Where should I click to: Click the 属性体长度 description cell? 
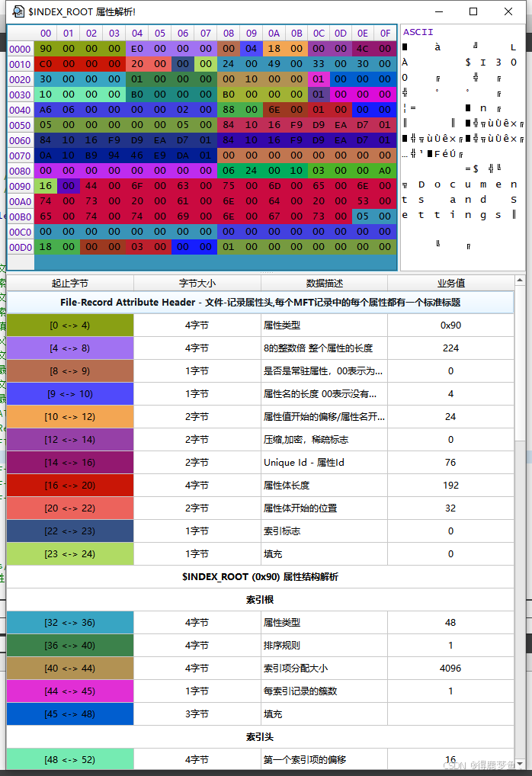point(324,485)
